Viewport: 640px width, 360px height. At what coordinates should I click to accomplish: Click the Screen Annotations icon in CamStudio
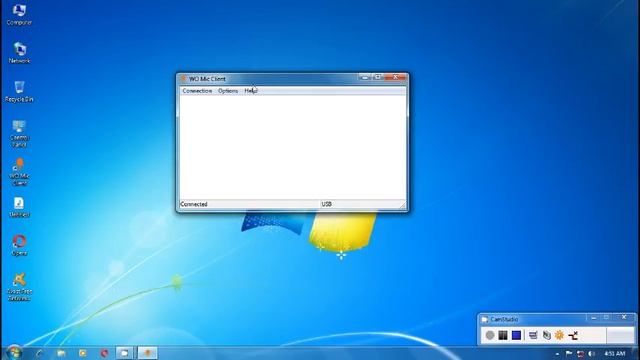[x=546, y=335]
